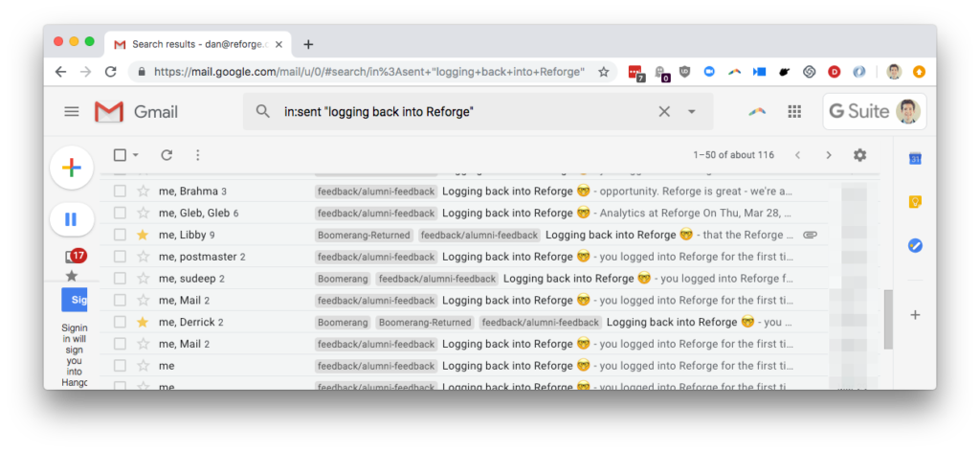
Task: Bookmark this page with the star icon
Action: 603,72
